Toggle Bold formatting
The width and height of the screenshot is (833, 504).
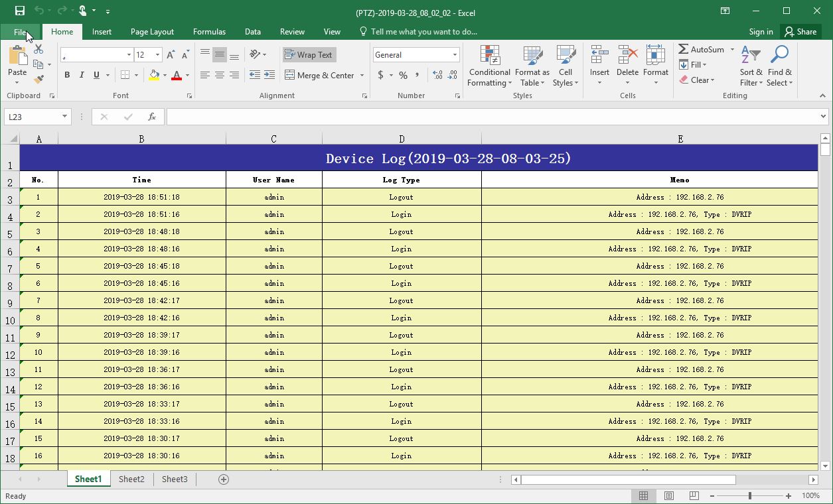[x=67, y=76]
